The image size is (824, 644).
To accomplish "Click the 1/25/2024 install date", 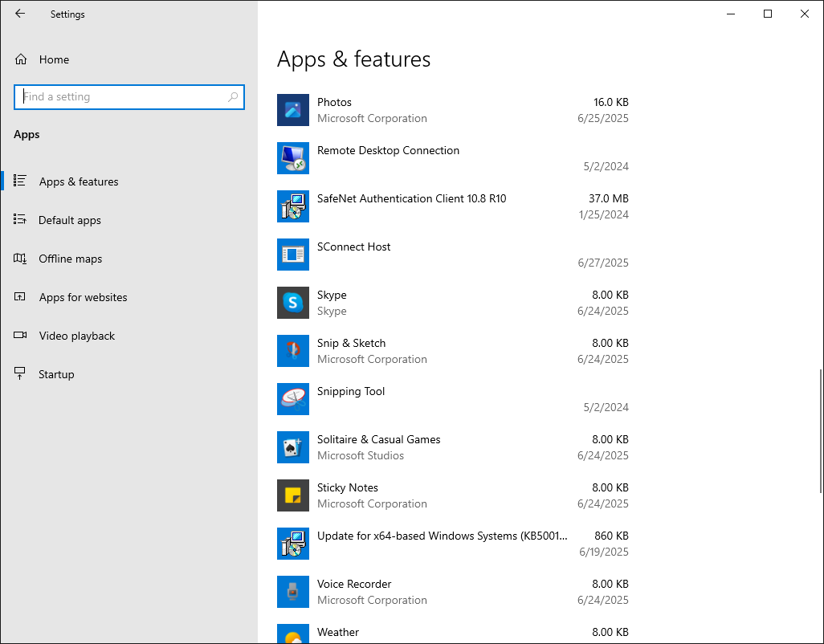I will tap(603, 214).
